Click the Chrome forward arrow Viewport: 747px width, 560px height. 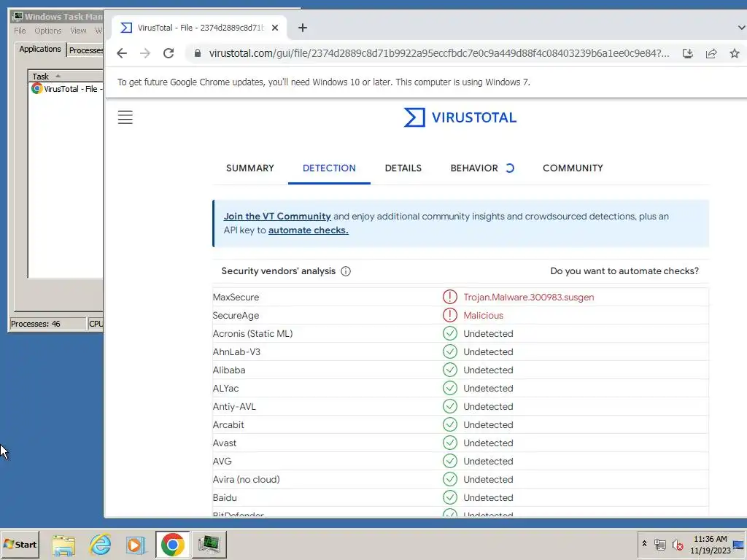click(x=145, y=53)
